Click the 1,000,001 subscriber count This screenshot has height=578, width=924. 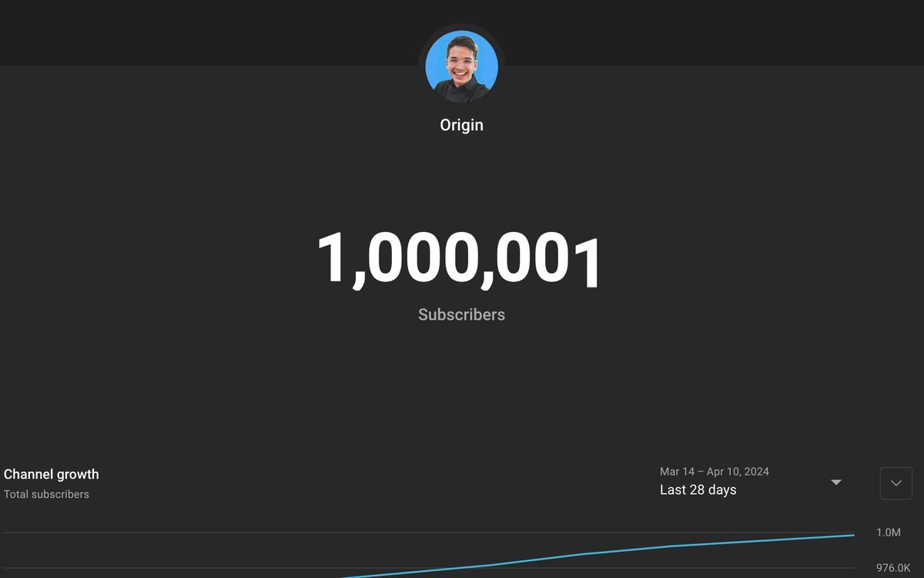point(460,260)
